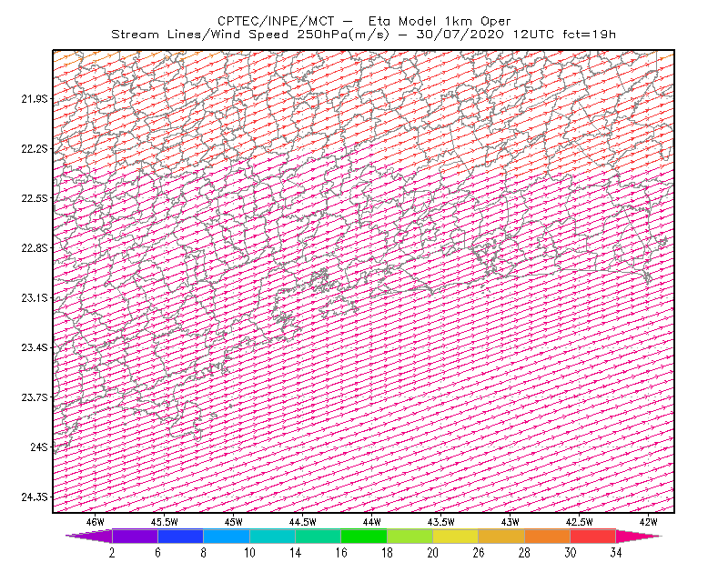Select the orange swatch between 28 and 30
The width and height of the screenshot is (728, 562).
548,536
